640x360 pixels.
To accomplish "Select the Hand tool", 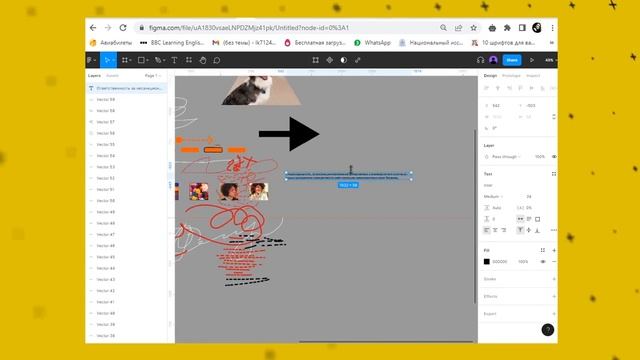I will pyautogui.click(x=203, y=60).
